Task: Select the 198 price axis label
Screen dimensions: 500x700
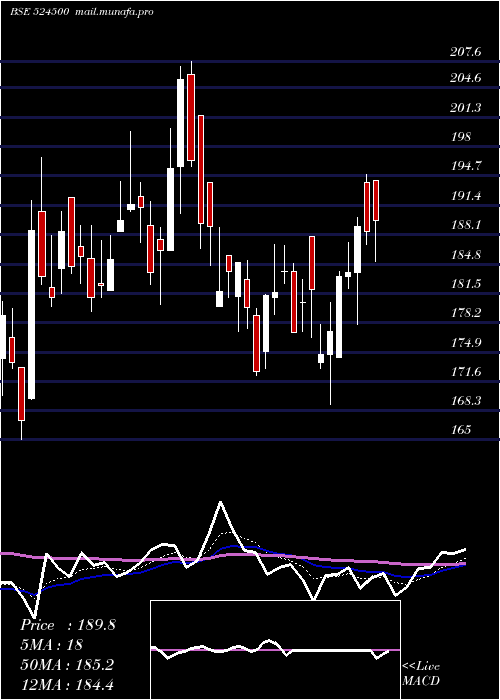Action: point(461,137)
